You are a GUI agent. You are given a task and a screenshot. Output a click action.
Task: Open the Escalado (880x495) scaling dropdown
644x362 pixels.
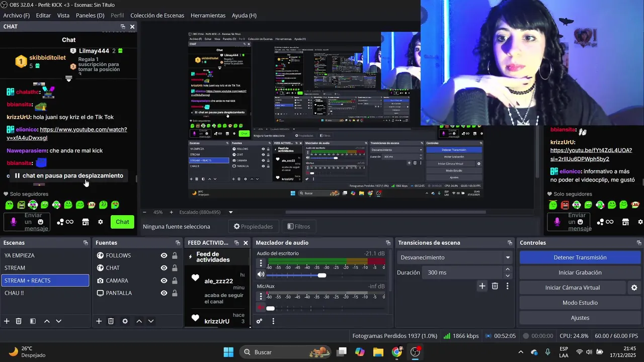(x=206, y=212)
